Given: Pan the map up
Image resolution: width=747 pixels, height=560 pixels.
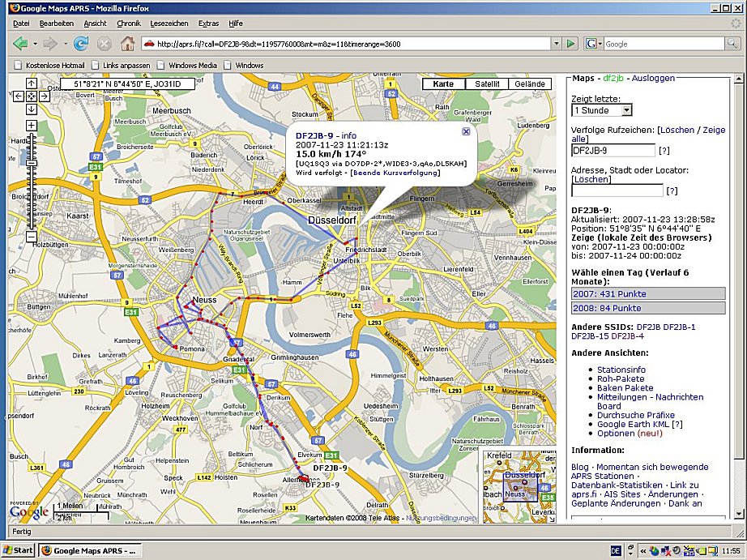Looking at the screenshot, I should coord(32,84).
